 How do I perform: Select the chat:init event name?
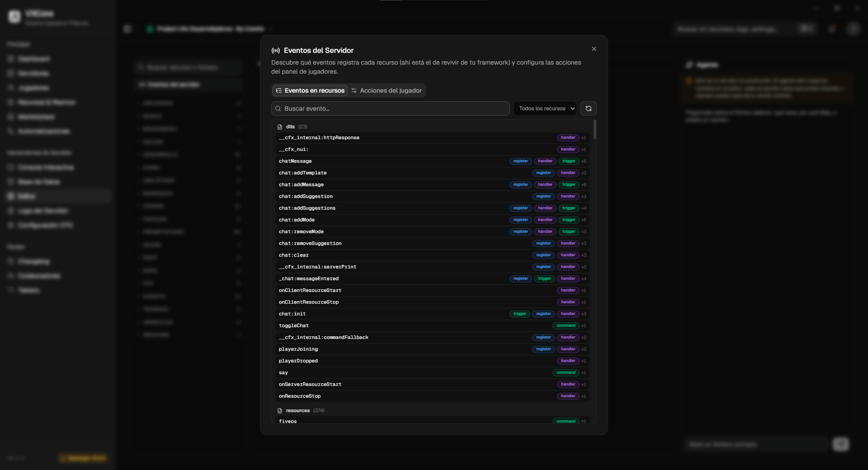(x=292, y=314)
